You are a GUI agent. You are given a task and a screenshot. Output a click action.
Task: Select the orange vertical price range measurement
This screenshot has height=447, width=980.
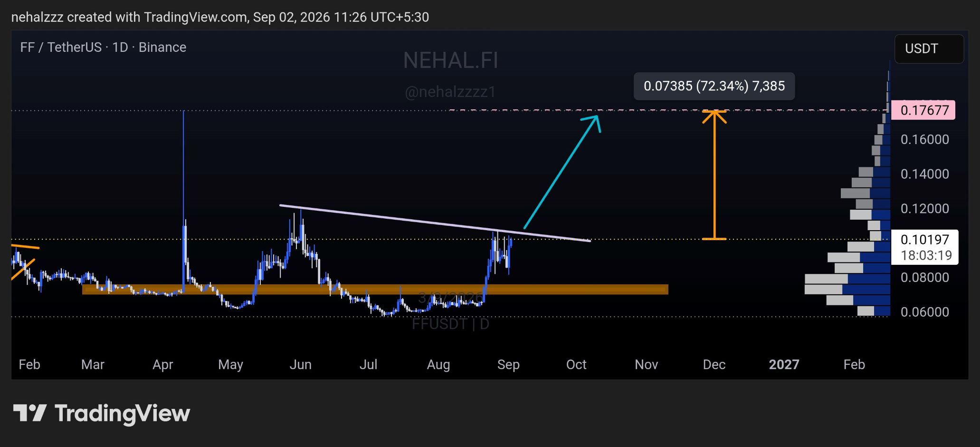(x=714, y=175)
